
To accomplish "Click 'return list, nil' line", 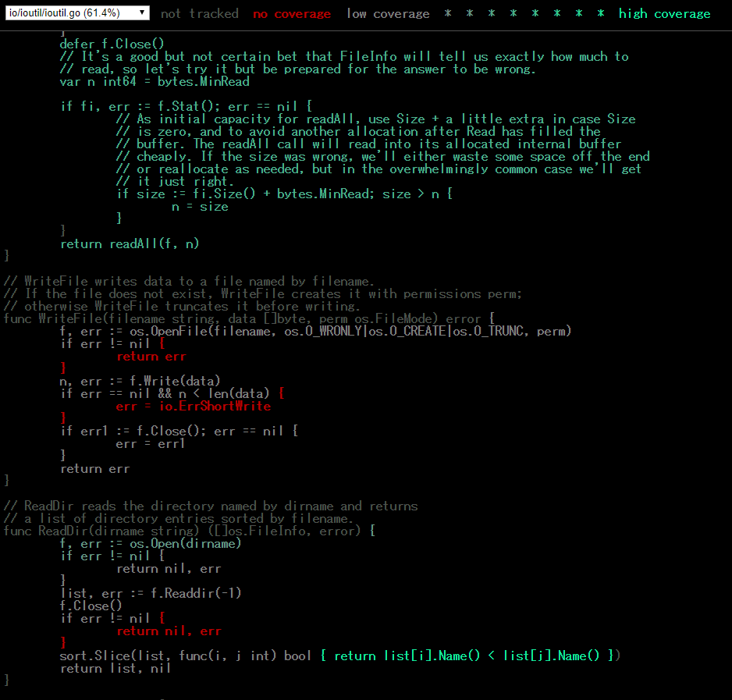I will [115, 668].
